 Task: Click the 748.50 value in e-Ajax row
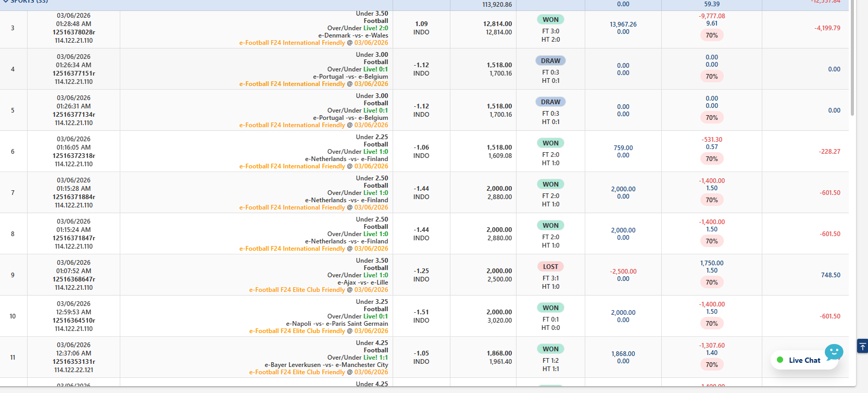[x=831, y=275]
